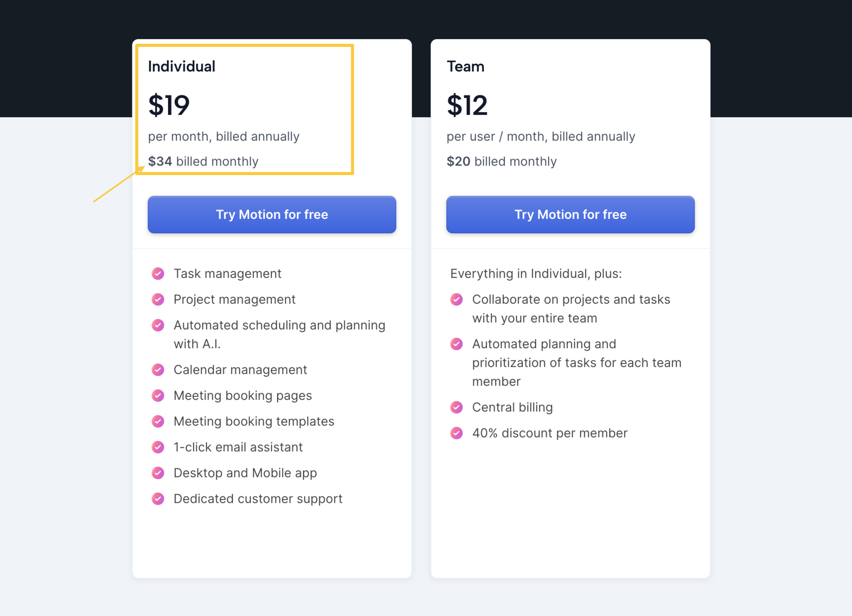This screenshot has width=852, height=616.
Task: Click checkmark icon beside Desktop and Mobile app
Action: pos(158,473)
